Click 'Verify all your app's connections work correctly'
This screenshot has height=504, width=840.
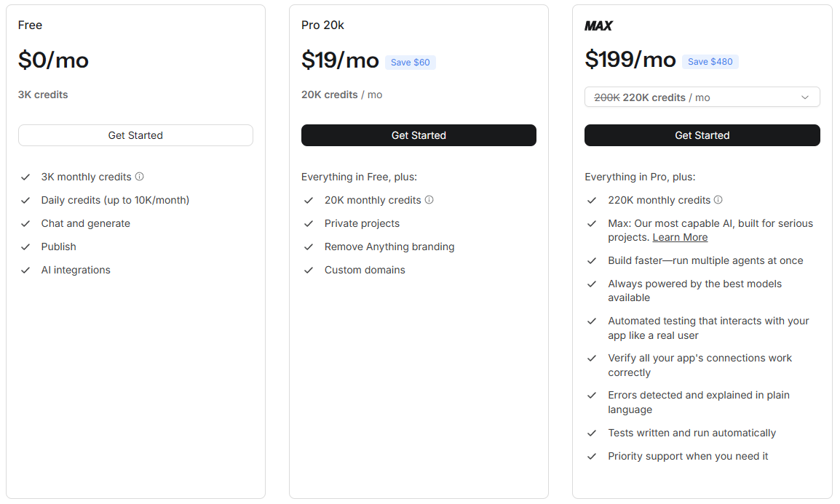(x=700, y=365)
